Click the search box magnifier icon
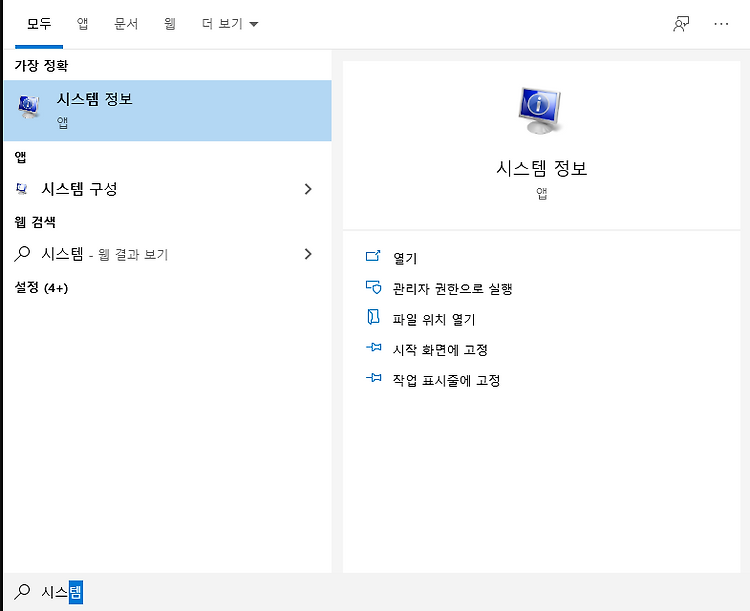This screenshot has width=750, height=611. click(22, 592)
